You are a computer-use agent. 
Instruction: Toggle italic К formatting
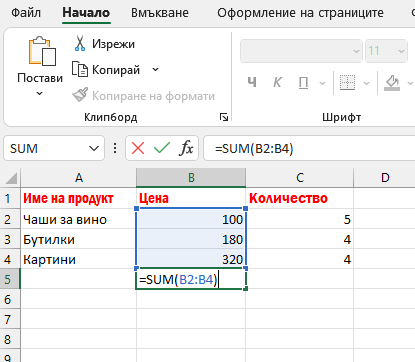coord(277,82)
